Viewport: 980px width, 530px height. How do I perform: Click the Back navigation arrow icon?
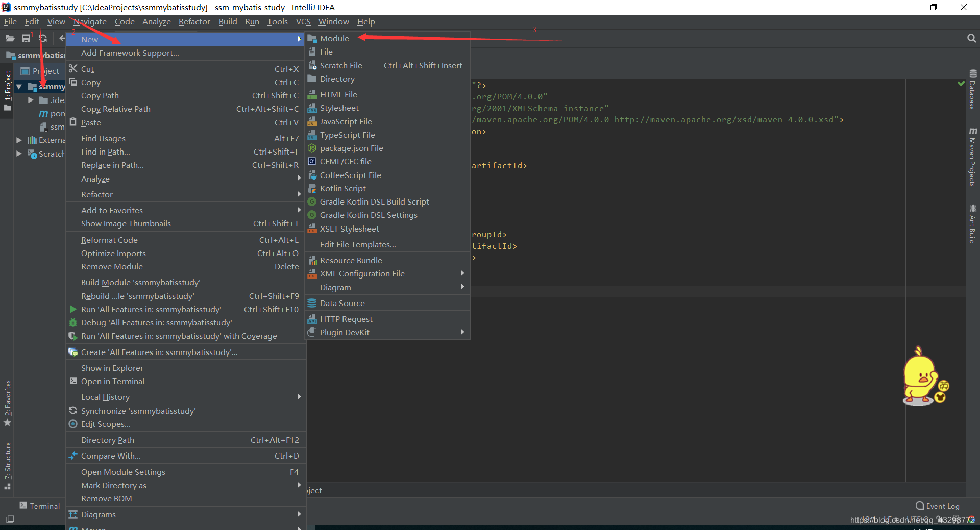(62, 38)
